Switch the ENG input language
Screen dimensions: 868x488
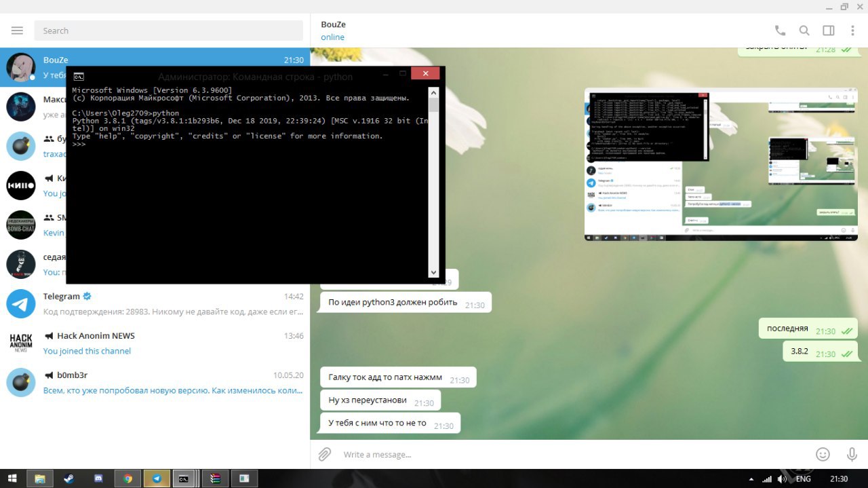(x=804, y=478)
